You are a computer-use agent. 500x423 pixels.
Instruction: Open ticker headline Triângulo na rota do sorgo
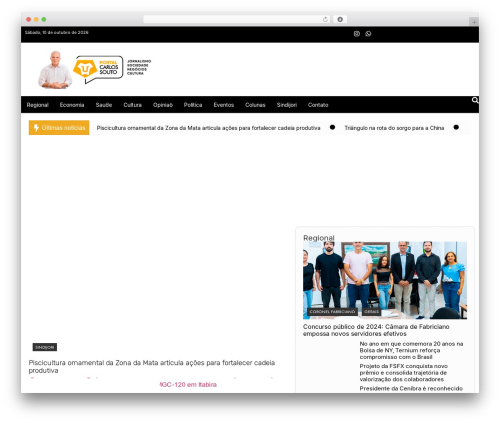click(394, 128)
